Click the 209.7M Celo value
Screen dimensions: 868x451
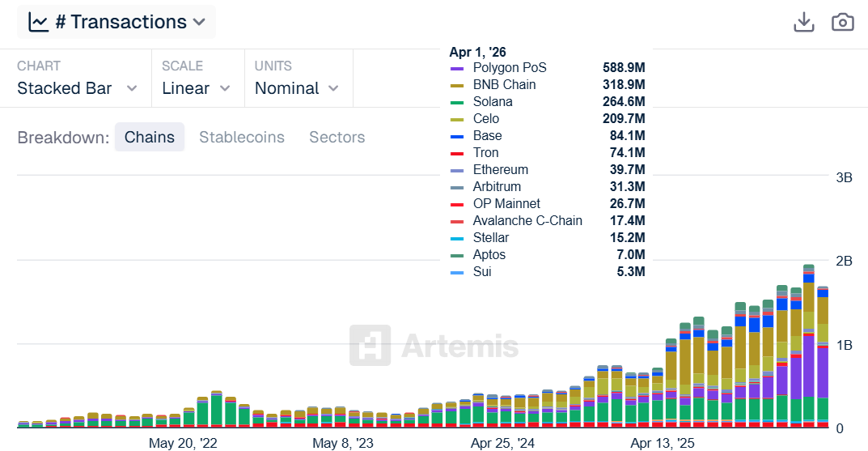point(624,118)
